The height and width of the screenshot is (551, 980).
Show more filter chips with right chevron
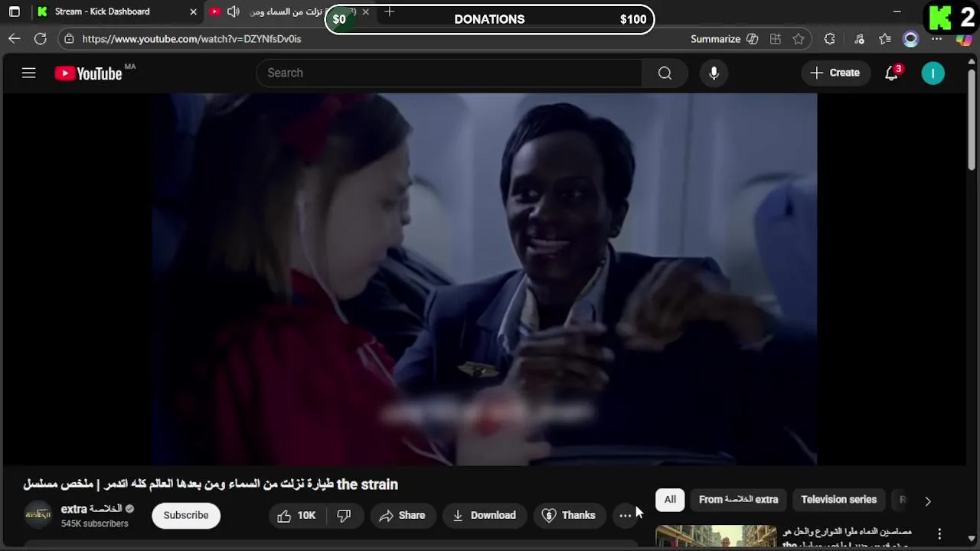pos(928,501)
